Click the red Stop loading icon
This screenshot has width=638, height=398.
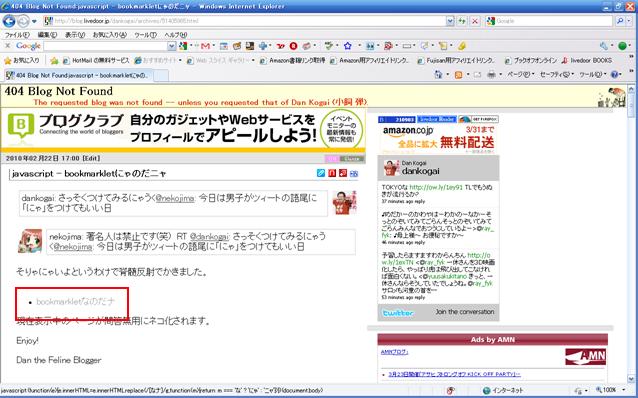pyautogui.click(x=474, y=21)
